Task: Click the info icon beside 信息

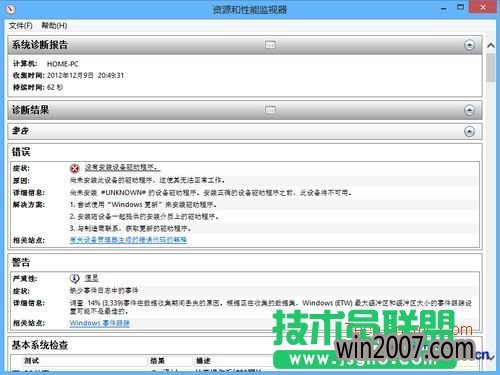Action: (x=74, y=278)
